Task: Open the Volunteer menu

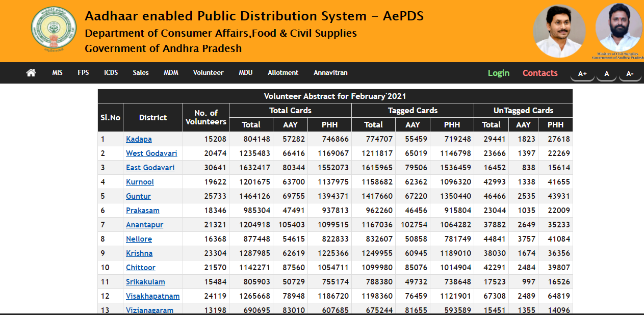Action: click(x=208, y=73)
